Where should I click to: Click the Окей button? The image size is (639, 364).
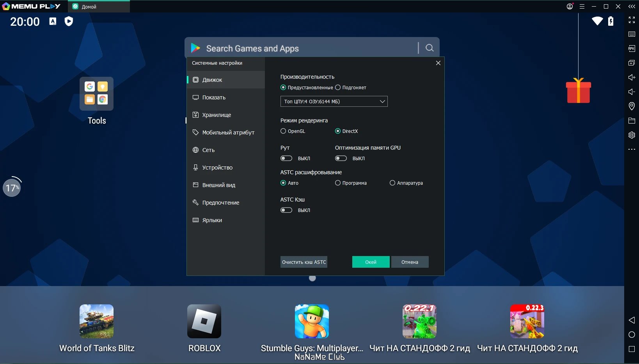tap(371, 262)
